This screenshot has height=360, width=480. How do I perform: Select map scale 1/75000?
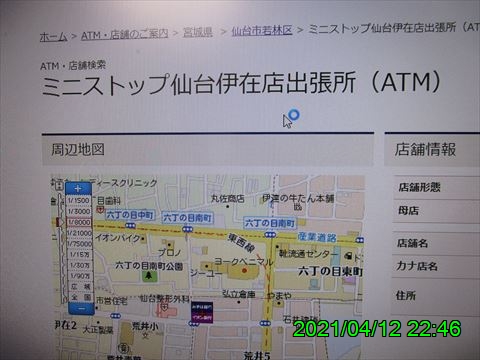coord(80,244)
